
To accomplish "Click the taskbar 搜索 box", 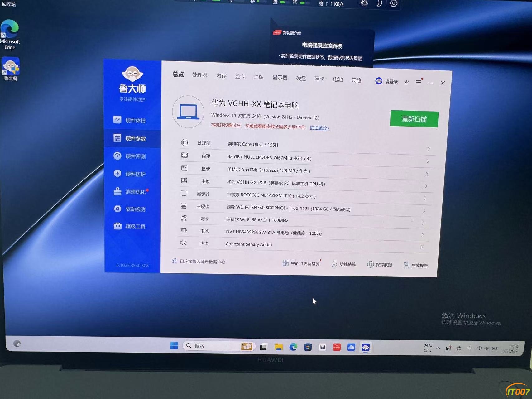I will point(219,346).
